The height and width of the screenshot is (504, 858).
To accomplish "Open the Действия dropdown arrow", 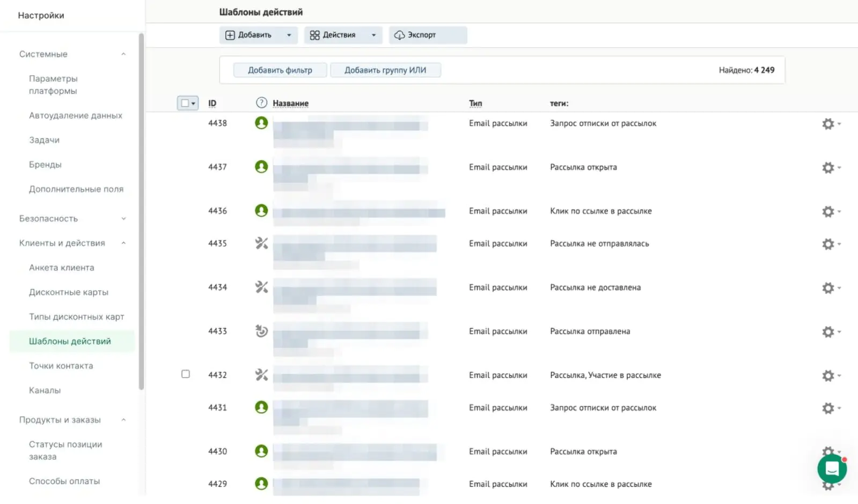I will (x=373, y=35).
